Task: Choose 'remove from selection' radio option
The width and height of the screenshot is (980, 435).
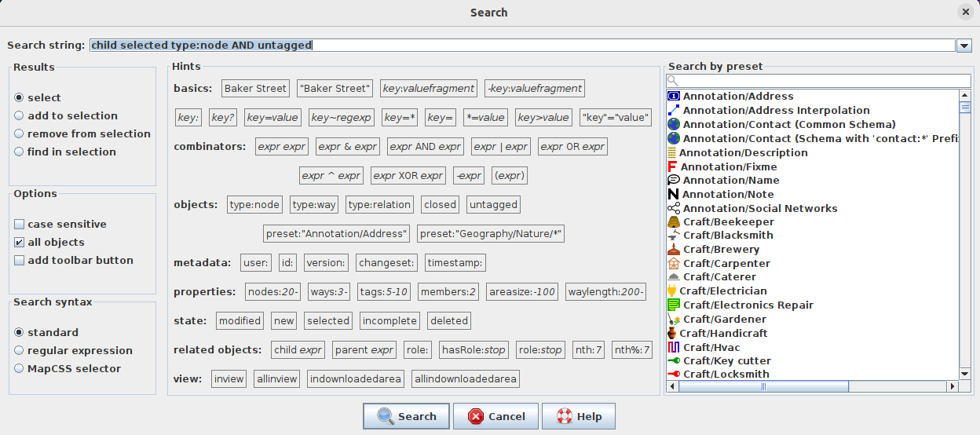Action: coord(82,133)
